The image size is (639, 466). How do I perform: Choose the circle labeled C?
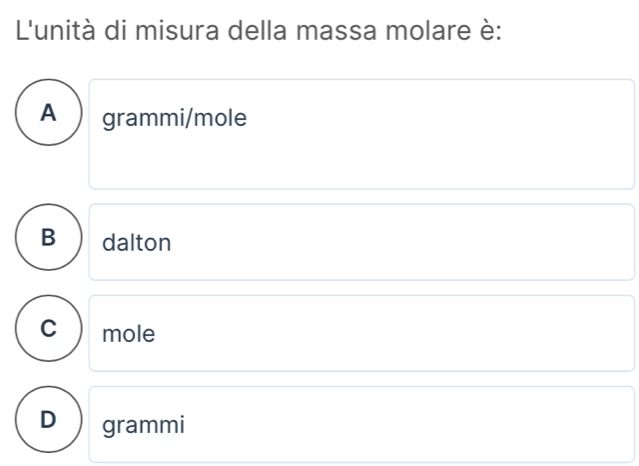tap(45, 333)
